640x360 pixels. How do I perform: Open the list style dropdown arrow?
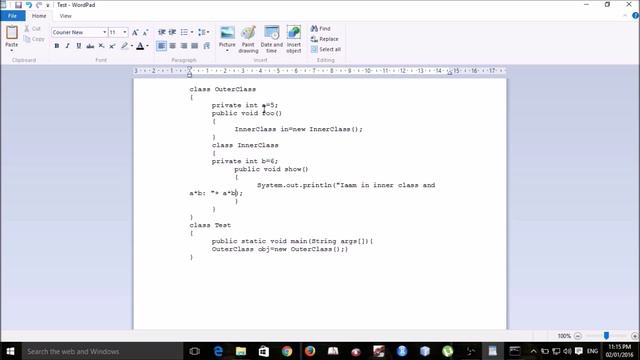(192, 32)
